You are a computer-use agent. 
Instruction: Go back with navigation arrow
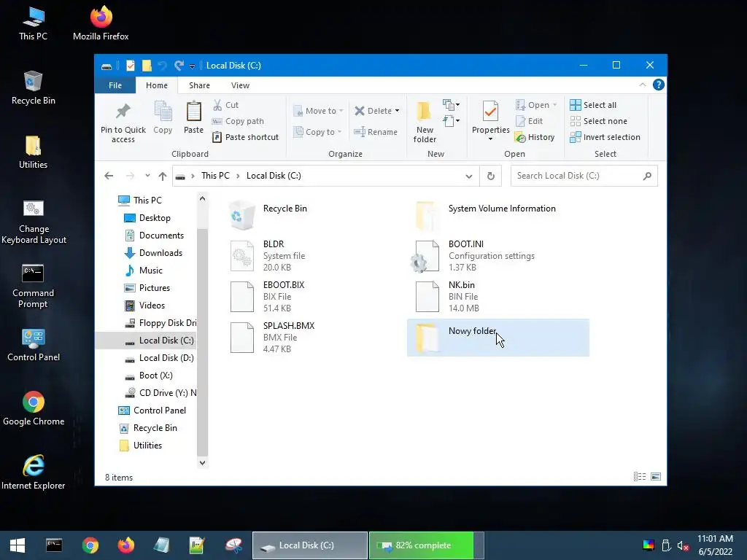109,176
